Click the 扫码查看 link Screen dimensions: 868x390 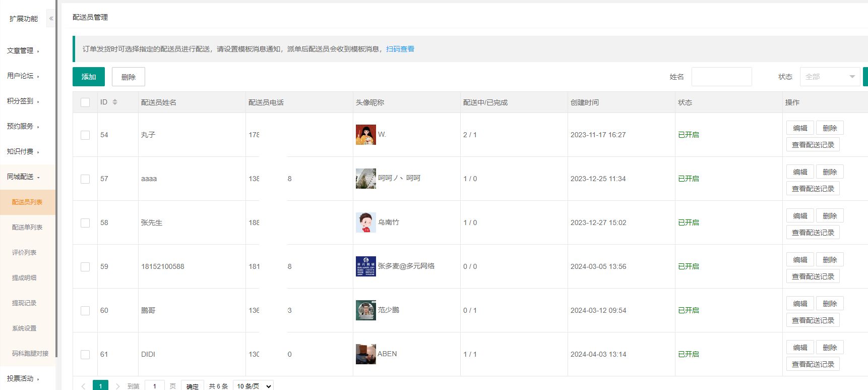(400, 49)
